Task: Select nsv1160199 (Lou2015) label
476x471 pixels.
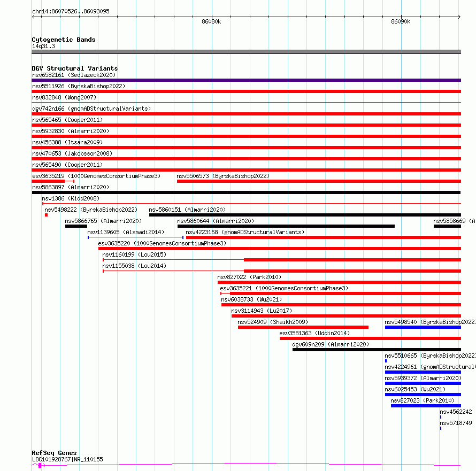Action: [x=134, y=254]
